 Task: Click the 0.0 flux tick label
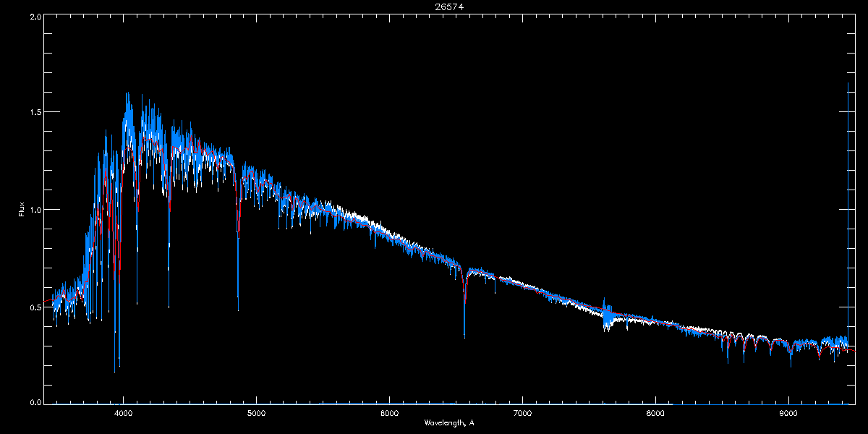pos(35,401)
